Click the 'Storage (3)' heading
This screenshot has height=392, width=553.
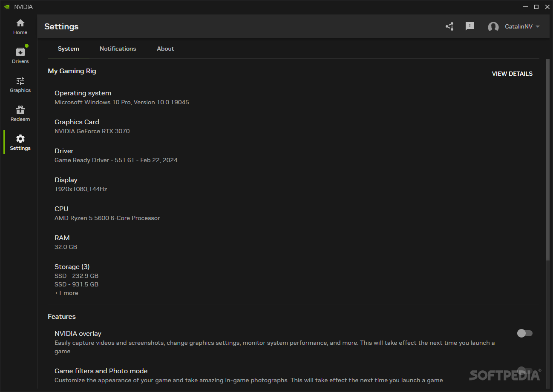(x=72, y=267)
